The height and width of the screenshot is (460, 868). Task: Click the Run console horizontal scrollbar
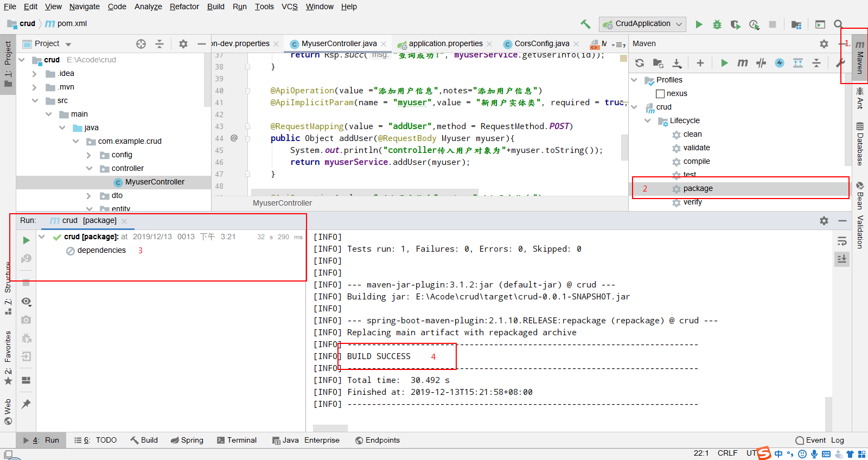point(330,428)
